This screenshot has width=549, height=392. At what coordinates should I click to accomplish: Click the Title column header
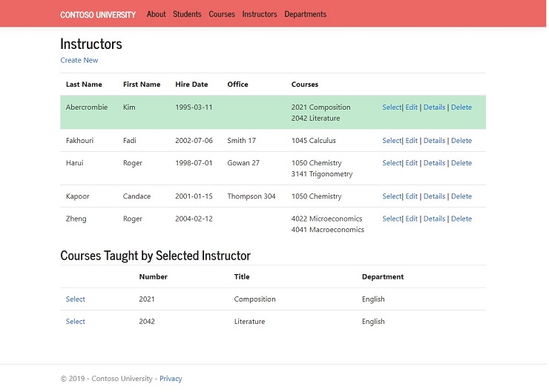click(242, 276)
